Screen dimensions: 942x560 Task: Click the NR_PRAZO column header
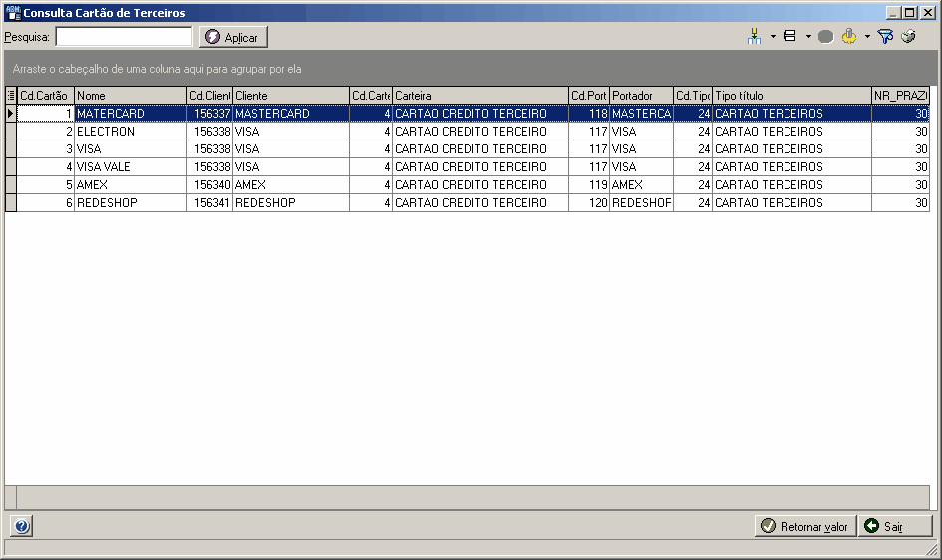(900, 95)
